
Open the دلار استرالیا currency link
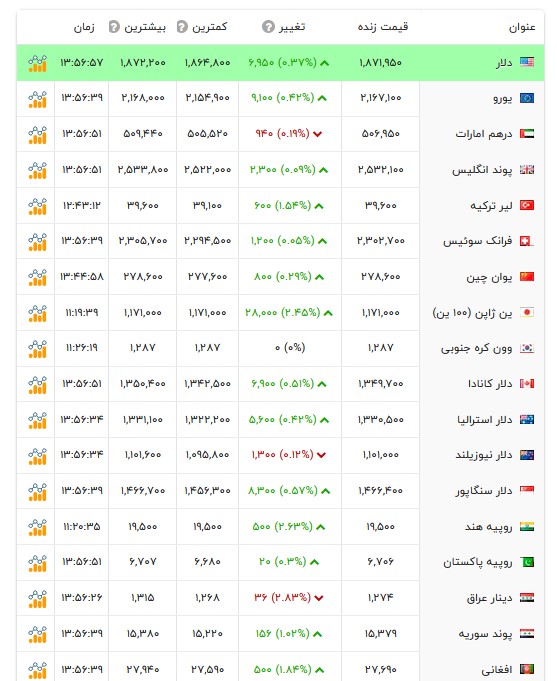(485, 420)
